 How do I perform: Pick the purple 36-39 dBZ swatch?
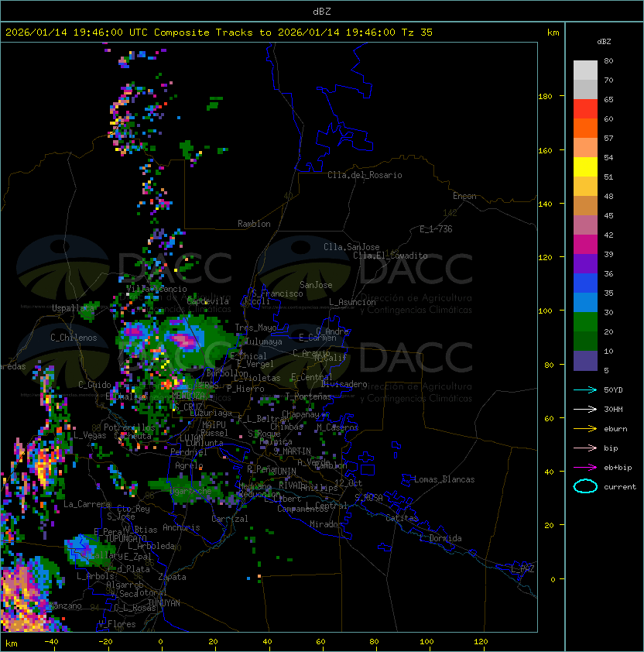pyautogui.click(x=585, y=264)
